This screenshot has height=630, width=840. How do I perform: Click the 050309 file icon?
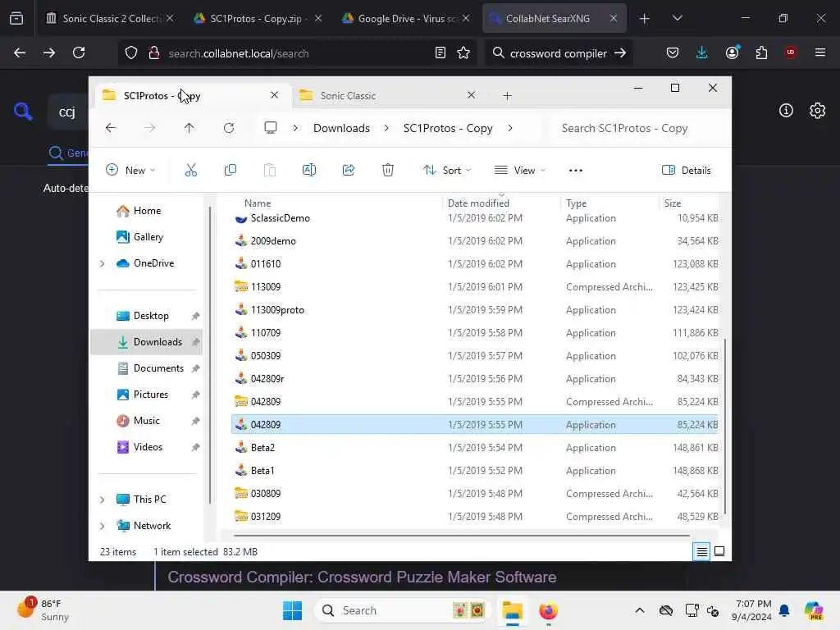[x=241, y=355]
